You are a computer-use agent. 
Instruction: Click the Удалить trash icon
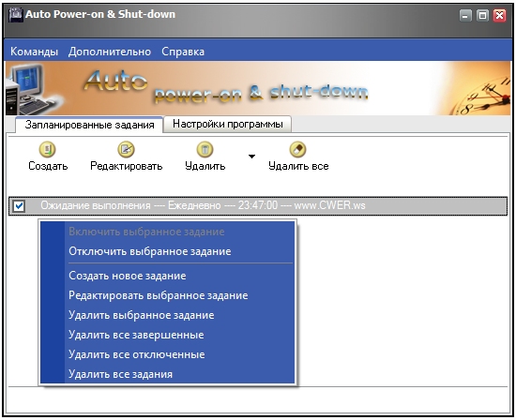pyautogui.click(x=205, y=149)
